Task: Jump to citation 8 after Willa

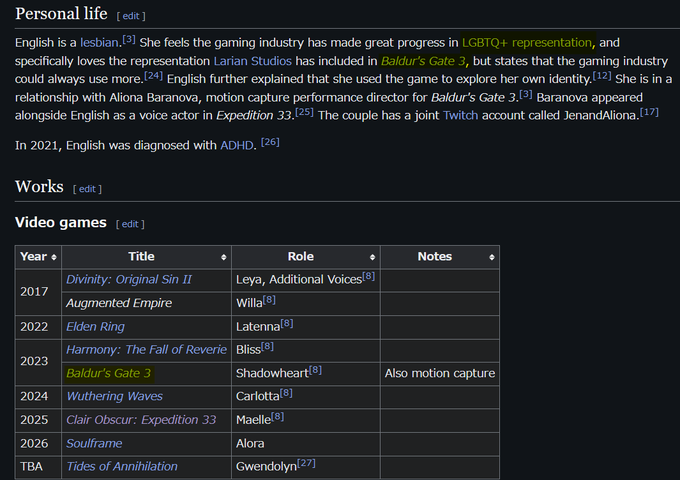Action: tap(269, 299)
